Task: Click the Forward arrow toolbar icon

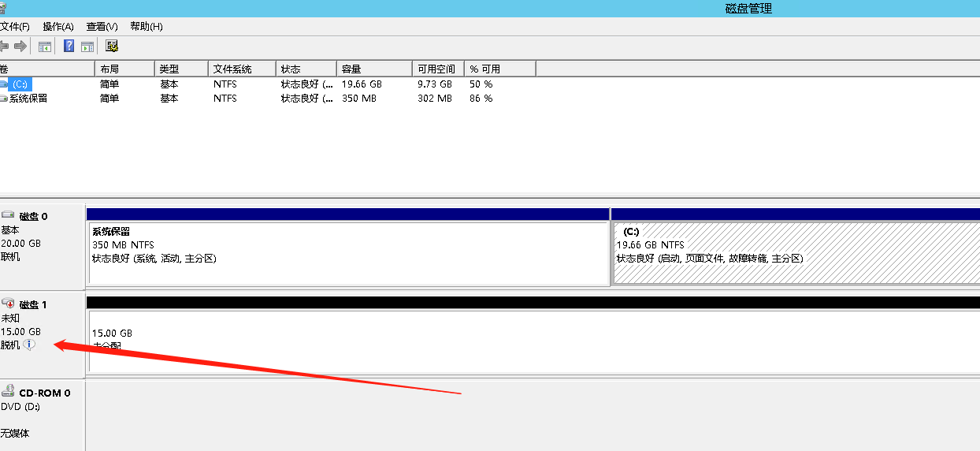Action: tap(20, 47)
